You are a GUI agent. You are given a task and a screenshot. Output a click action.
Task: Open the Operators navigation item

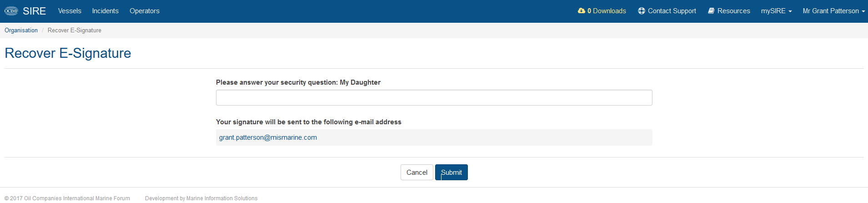[x=145, y=11]
